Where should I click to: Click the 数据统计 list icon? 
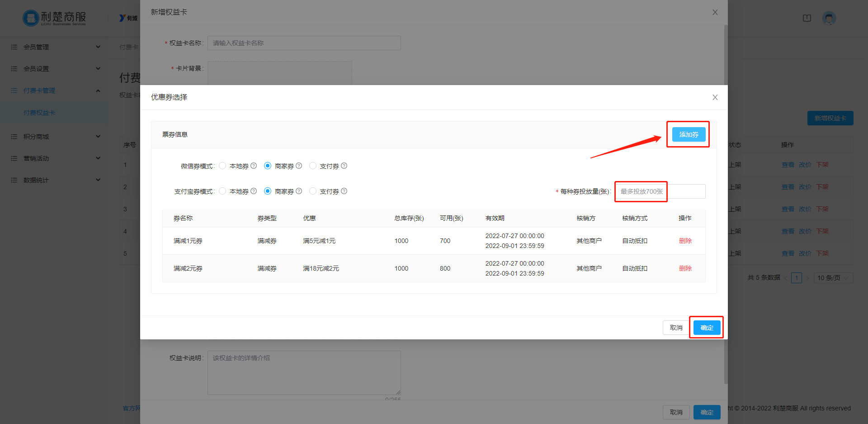point(14,180)
